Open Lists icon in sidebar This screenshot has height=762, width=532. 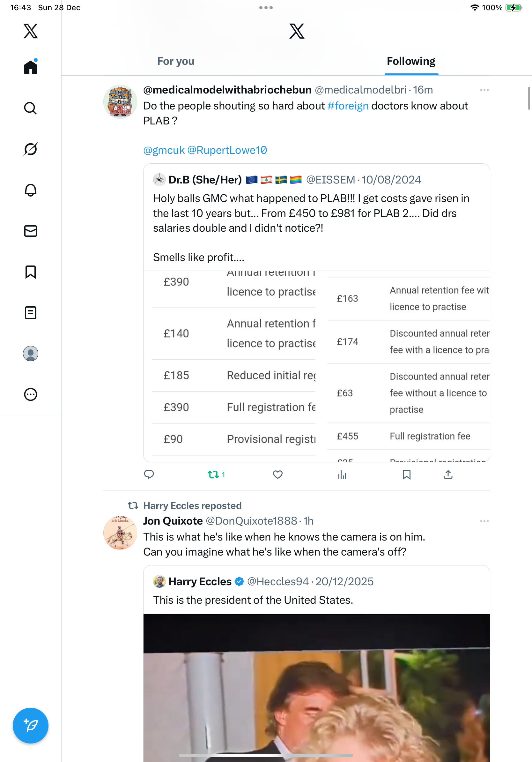[x=31, y=313]
